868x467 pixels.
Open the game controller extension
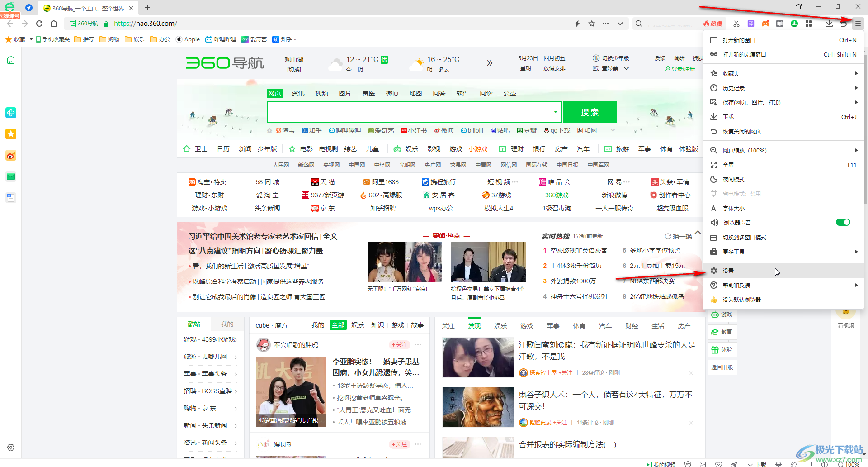point(765,24)
